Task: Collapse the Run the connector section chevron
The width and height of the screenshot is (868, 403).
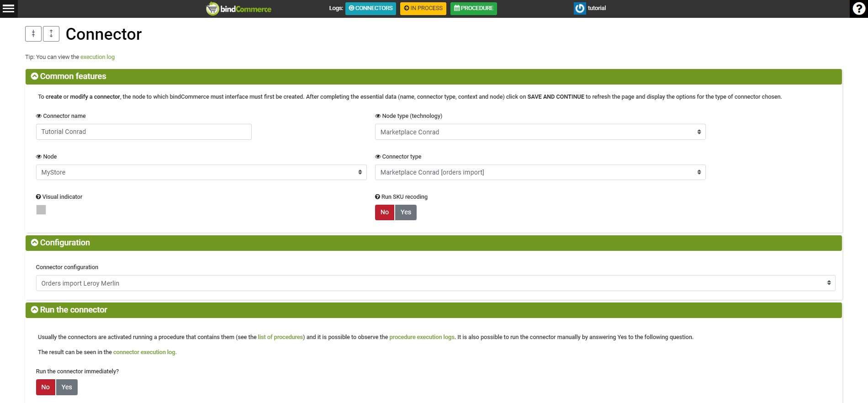Action: (x=35, y=310)
